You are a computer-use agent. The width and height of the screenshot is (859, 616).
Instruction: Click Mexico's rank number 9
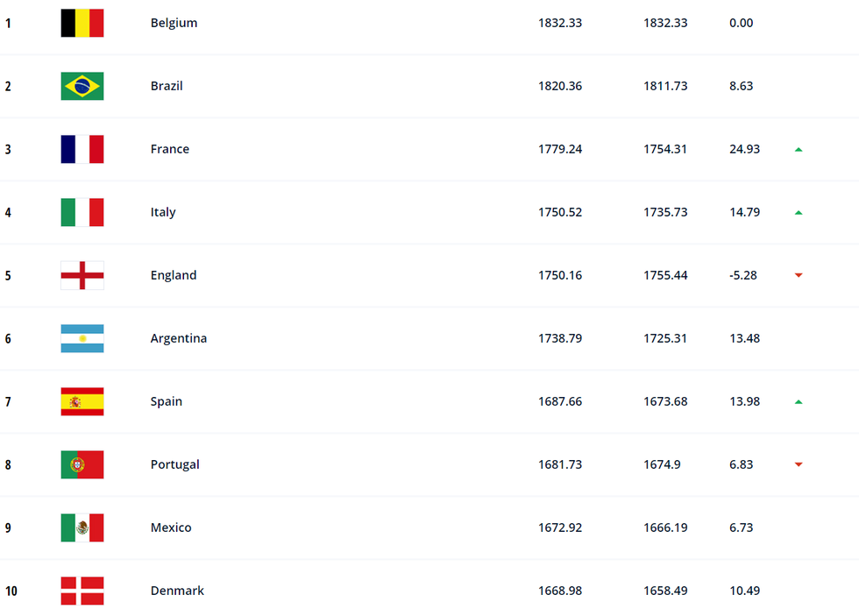point(8,527)
